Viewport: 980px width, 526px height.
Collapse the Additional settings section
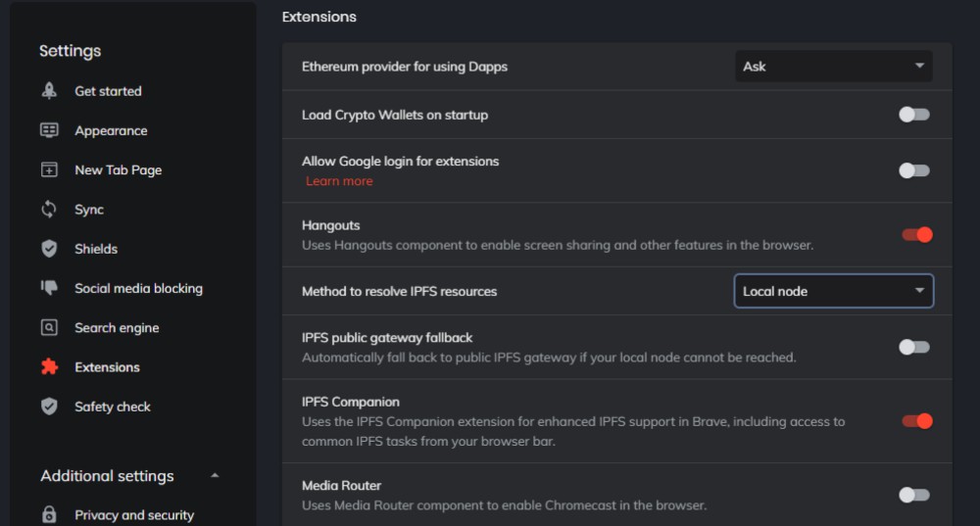215,475
